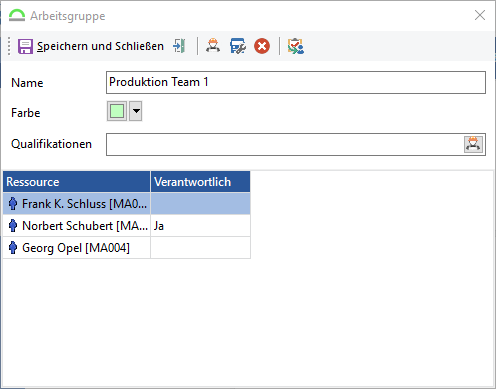Select the Georg Opel [MA004] row
Image resolution: width=496 pixels, height=389 pixels.
click(127, 248)
